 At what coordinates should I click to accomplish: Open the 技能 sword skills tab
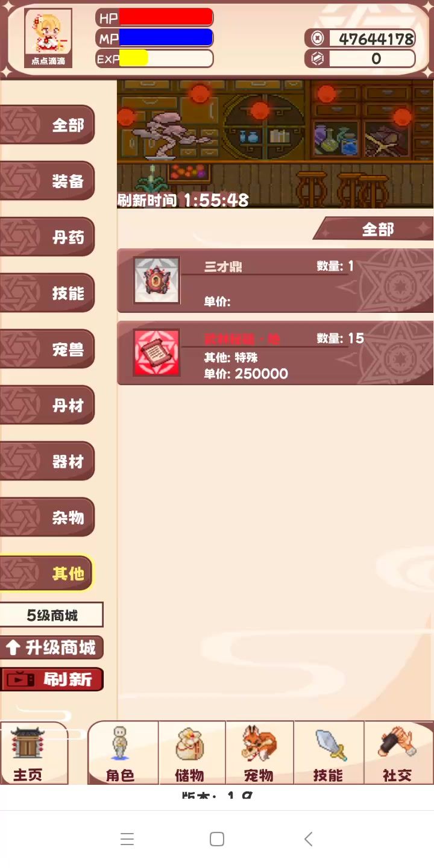329,753
